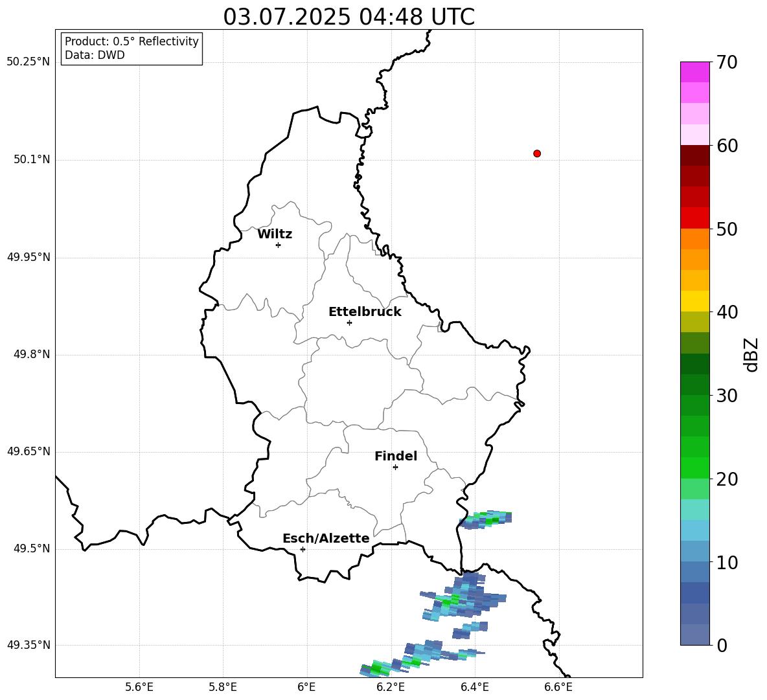Click the 6.2°E longitude tick label
This screenshot has width=767, height=700.
pyautogui.click(x=391, y=687)
